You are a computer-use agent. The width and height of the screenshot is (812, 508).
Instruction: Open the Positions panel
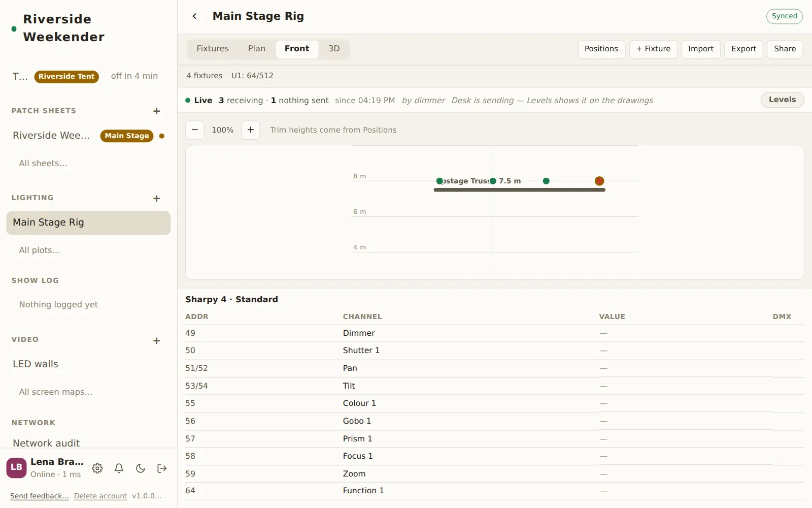tap(601, 49)
